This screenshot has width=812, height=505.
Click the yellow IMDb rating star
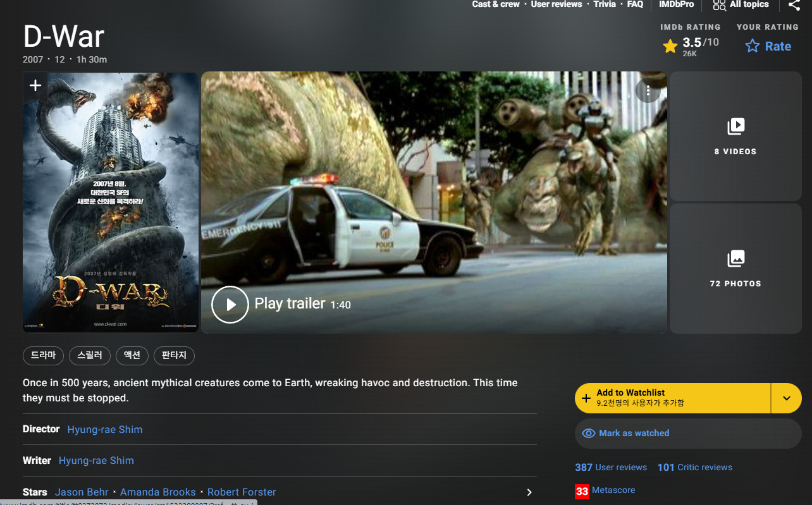coord(670,46)
